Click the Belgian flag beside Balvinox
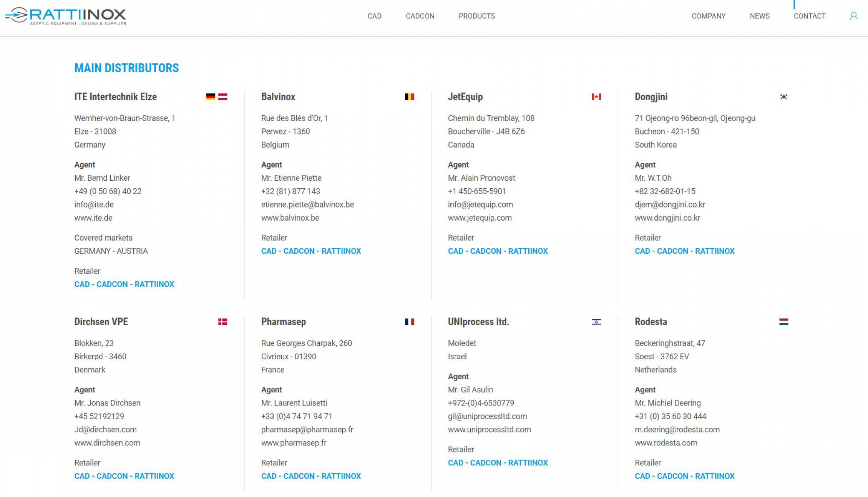The image size is (868, 497). (x=409, y=97)
